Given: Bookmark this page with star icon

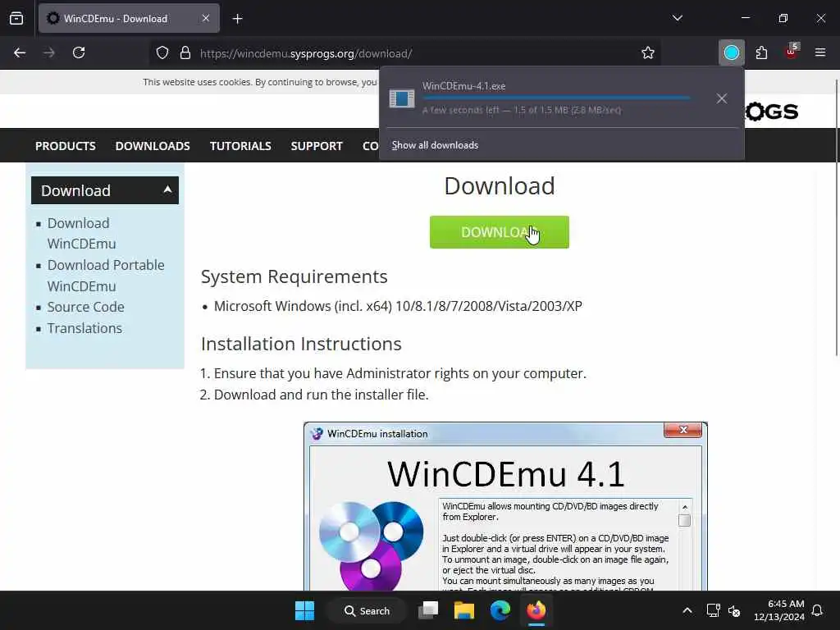Looking at the screenshot, I should 648,52.
